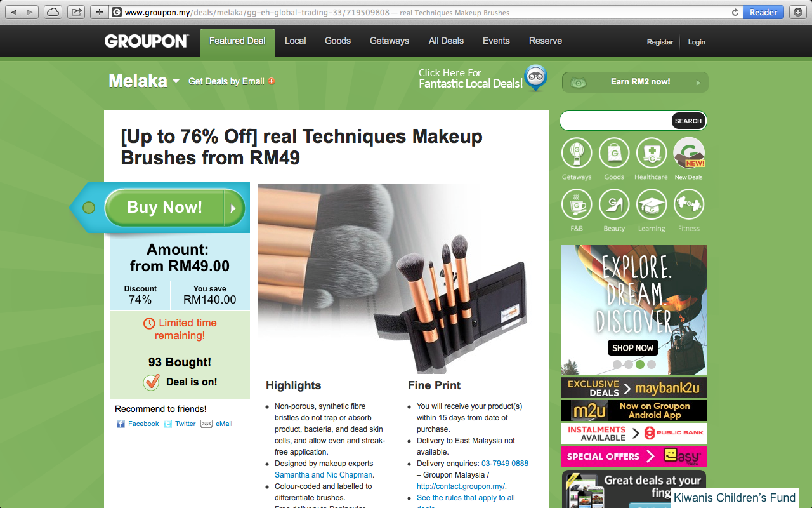Open the m2u Groupon Android App banner

(x=634, y=411)
